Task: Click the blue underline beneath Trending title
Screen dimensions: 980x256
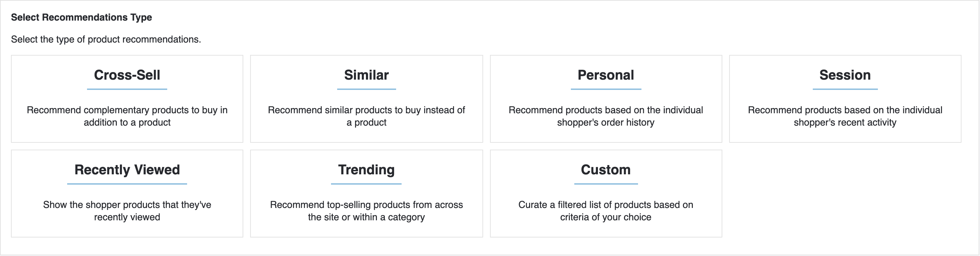Action: (366, 184)
